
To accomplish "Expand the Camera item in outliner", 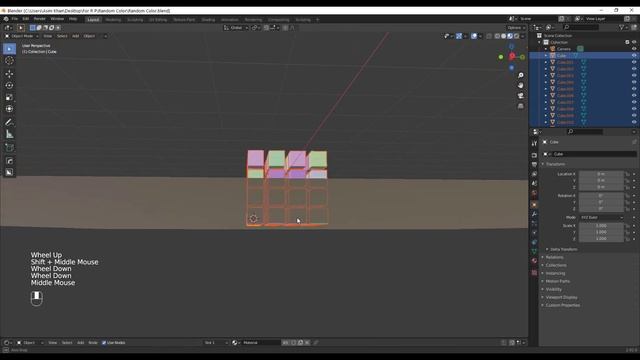I will point(546,49).
